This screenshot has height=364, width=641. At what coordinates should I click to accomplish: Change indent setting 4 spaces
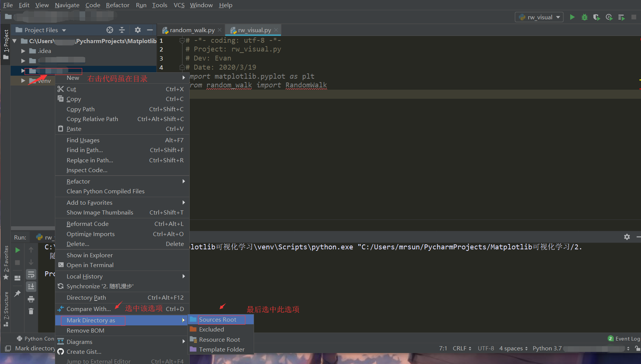[x=513, y=348]
